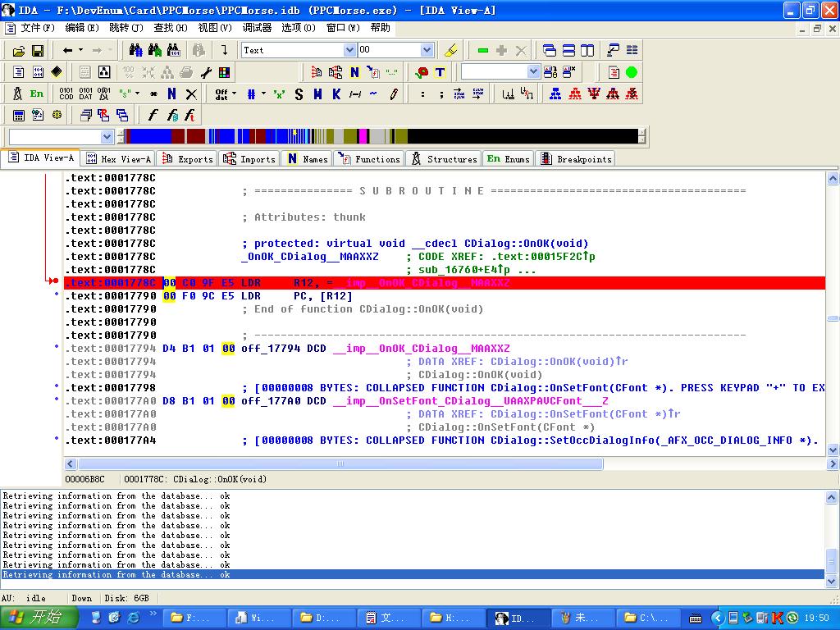
Task: Click the 开始 Start button
Action: [x=39, y=618]
